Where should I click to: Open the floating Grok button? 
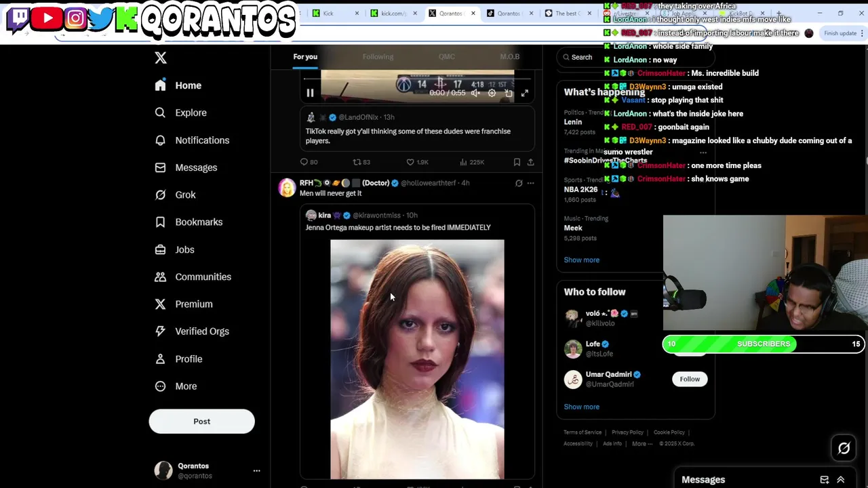point(844,449)
